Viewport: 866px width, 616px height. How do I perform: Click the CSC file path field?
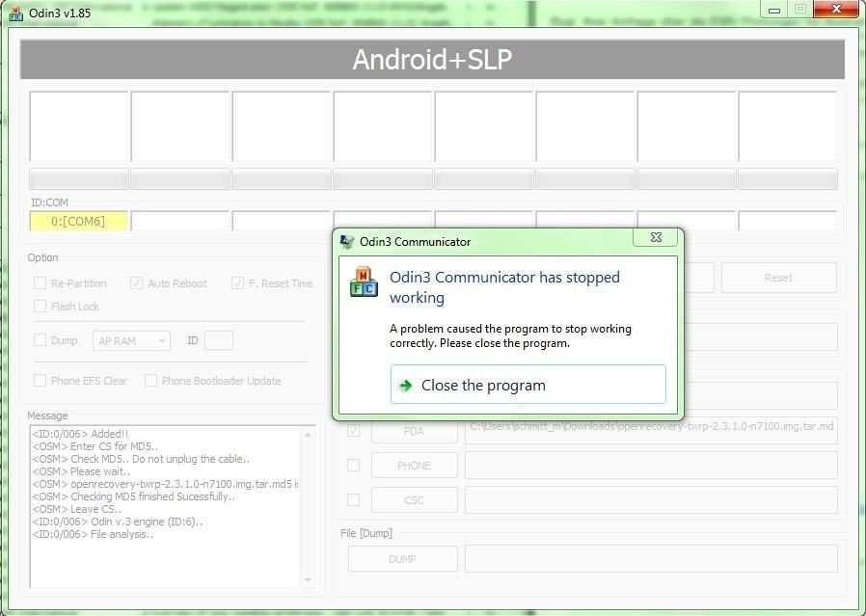click(x=651, y=500)
